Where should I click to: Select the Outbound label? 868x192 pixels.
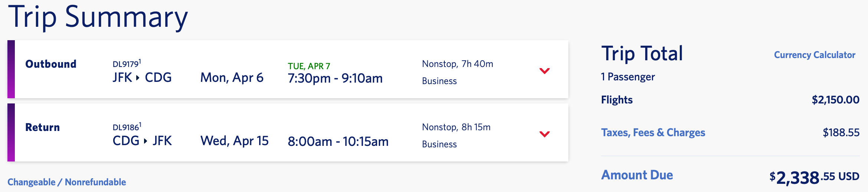click(51, 64)
